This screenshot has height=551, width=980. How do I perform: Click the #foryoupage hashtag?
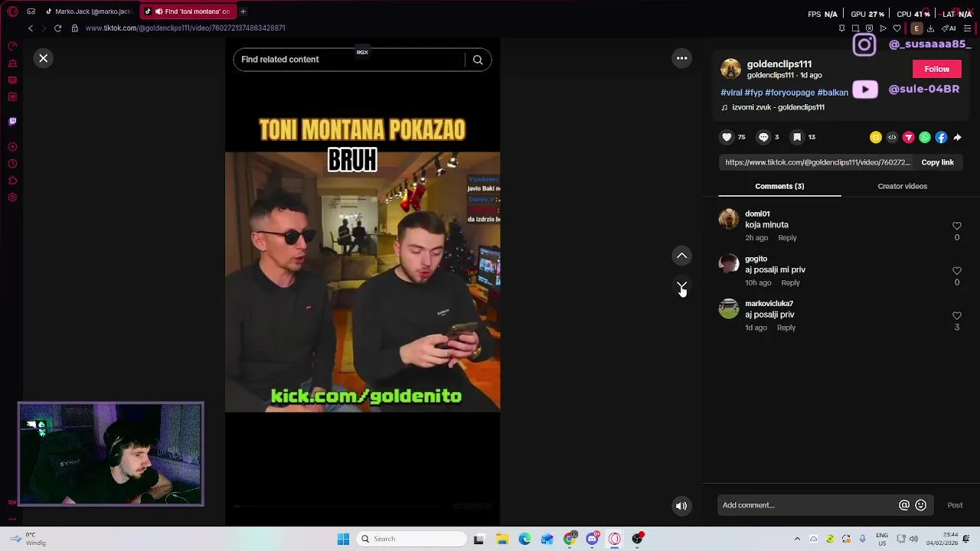pos(789,93)
